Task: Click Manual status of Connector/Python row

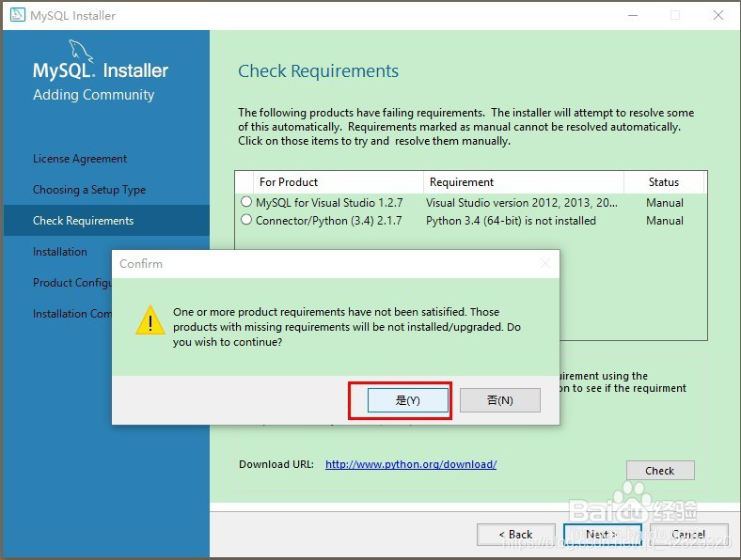Action: point(665,221)
